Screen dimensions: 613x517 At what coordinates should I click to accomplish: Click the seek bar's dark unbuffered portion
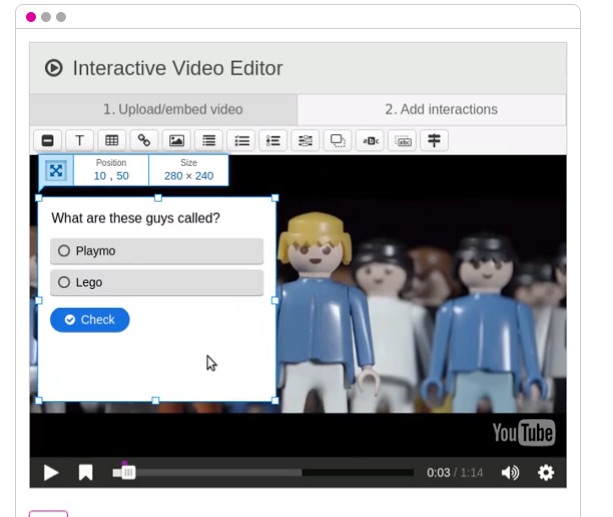358,473
